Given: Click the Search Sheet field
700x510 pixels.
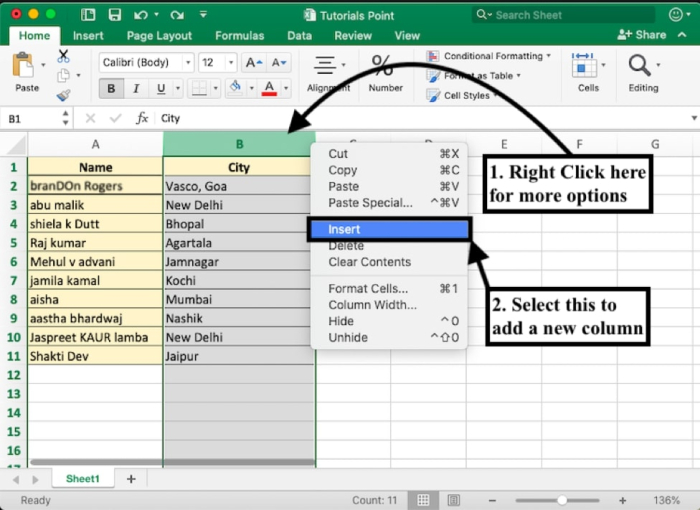Looking at the screenshot, I should (563, 15).
